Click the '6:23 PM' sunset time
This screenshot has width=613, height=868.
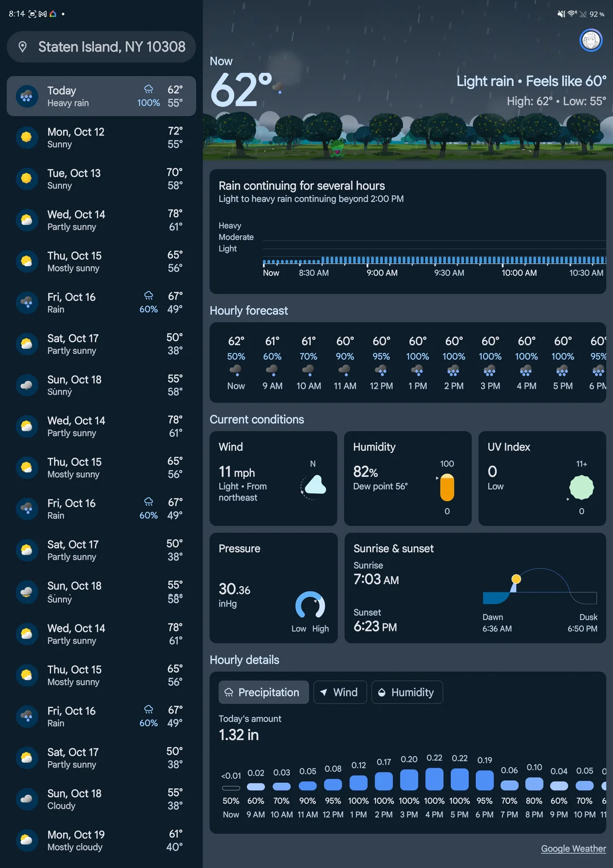375,626
